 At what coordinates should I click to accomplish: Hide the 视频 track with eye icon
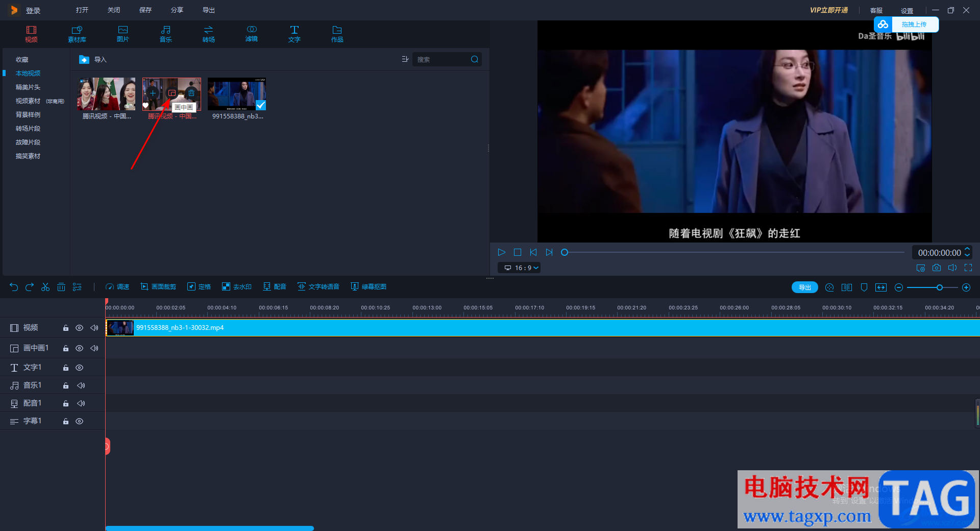pyautogui.click(x=79, y=328)
